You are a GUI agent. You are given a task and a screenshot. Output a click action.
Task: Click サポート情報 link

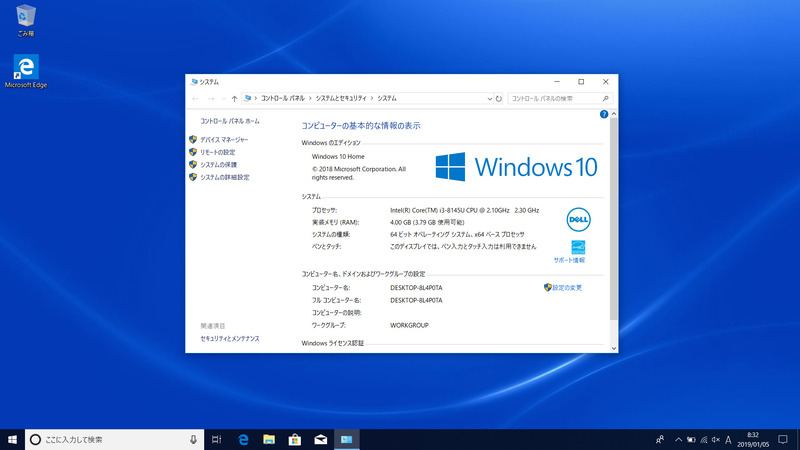569,260
